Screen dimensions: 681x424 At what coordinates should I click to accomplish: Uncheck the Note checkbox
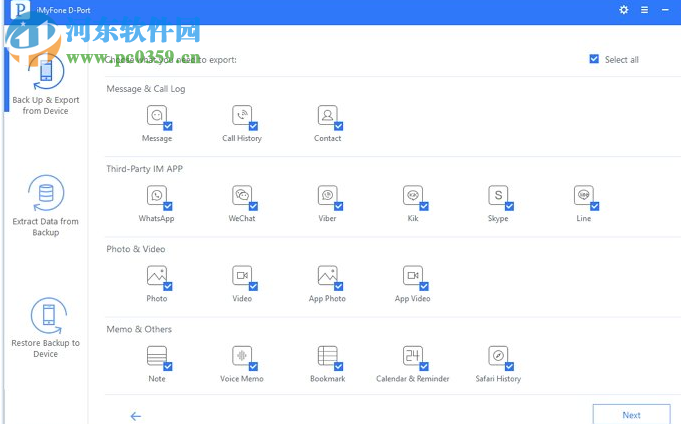tap(168, 367)
